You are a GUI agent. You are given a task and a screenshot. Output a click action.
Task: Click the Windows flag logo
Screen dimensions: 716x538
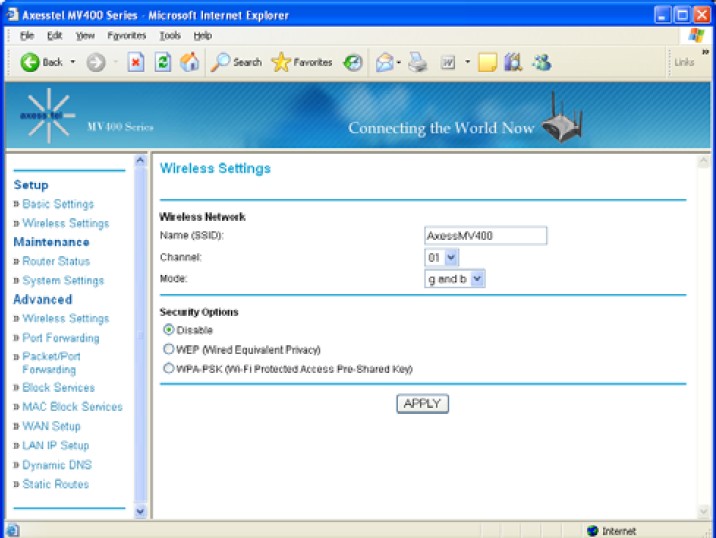696,35
